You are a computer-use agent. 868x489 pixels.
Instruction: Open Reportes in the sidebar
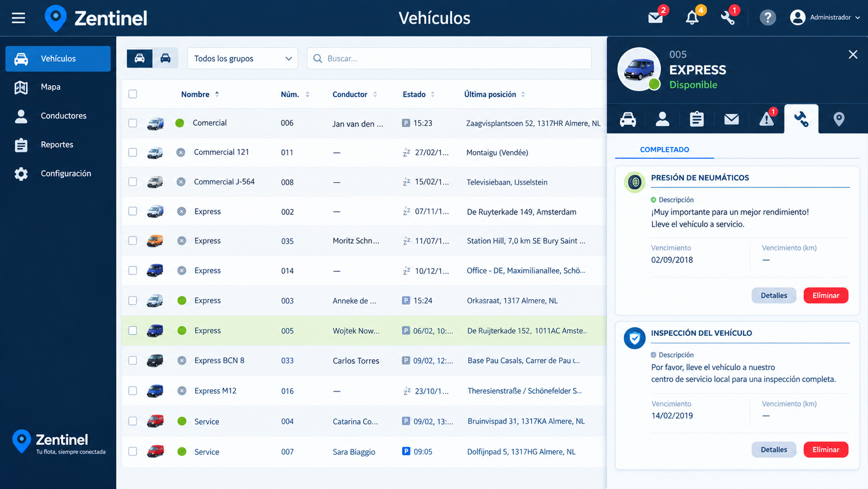pyautogui.click(x=58, y=144)
